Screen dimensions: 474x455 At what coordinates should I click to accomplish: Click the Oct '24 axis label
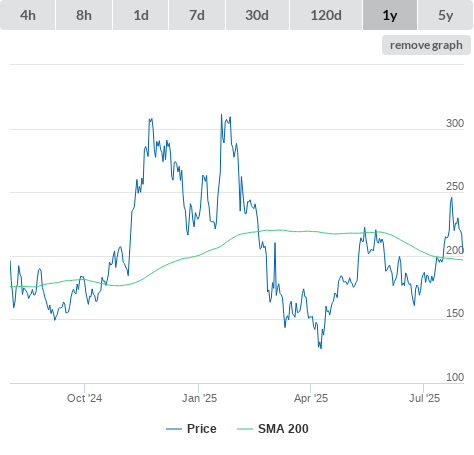point(84,398)
